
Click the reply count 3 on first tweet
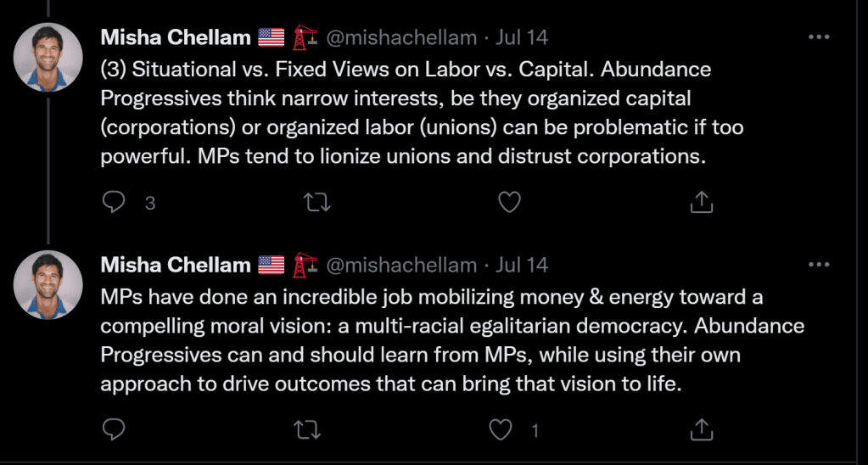(150, 203)
